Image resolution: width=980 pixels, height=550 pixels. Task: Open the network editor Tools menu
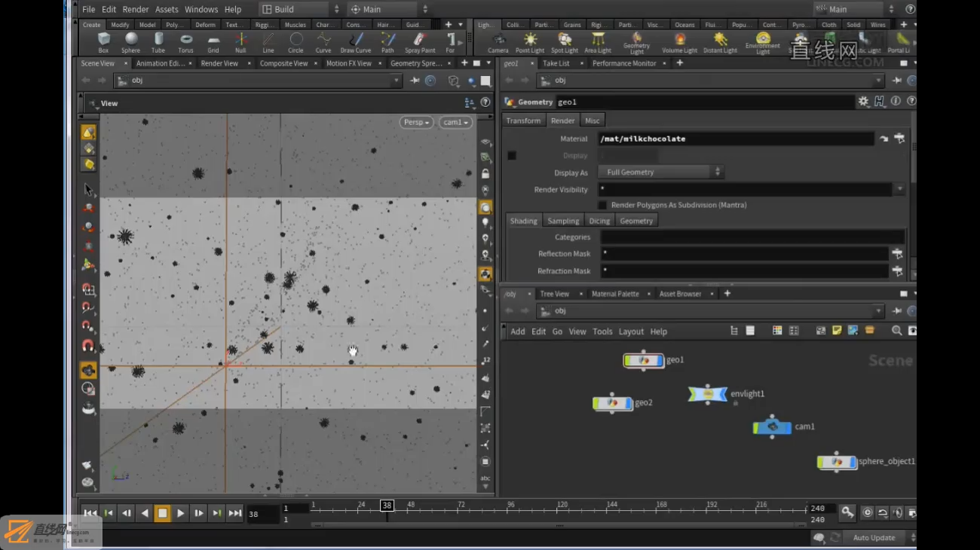(602, 332)
